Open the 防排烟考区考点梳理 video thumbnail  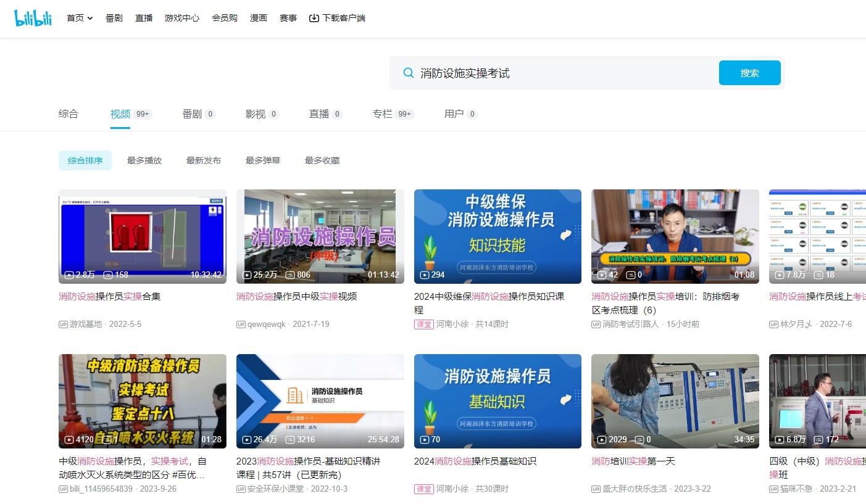click(675, 236)
